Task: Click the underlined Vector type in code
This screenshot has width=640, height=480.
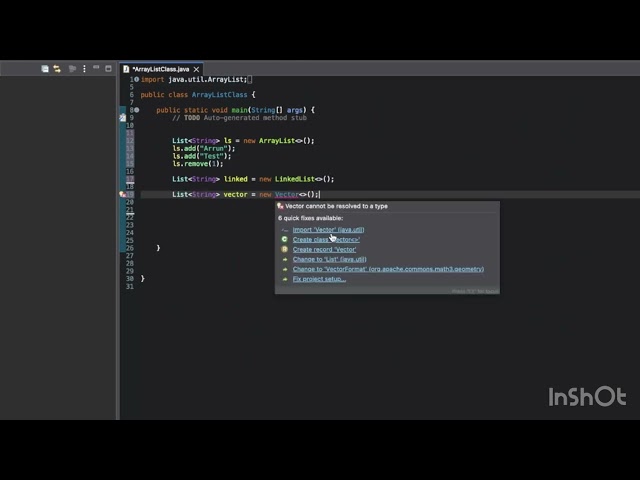Action: (287, 195)
